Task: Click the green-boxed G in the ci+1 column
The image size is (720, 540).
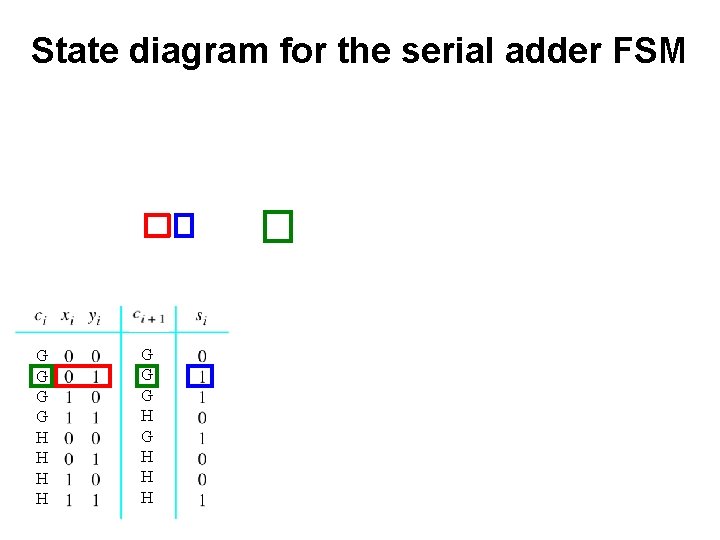Action: tap(147, 376)
